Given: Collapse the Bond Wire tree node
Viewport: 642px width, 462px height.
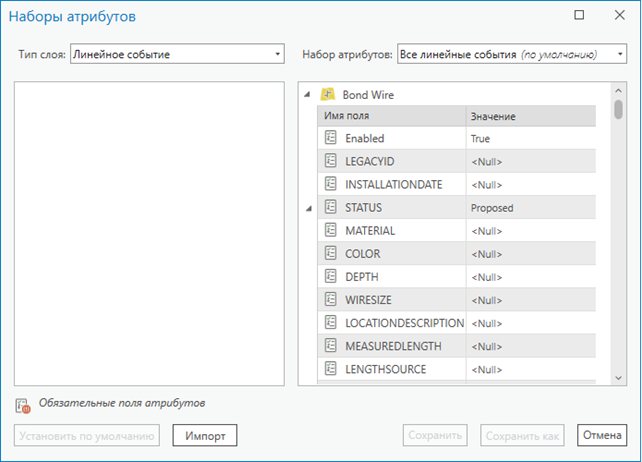Looking at the screenshot, I should click(308, 95).
